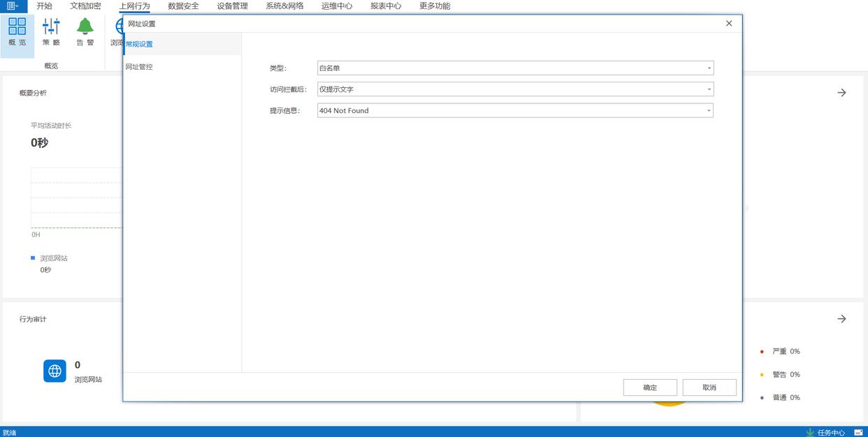Click the arrow icon beside the severity legend
868x437 pixels.
click(x=841, y=319)
